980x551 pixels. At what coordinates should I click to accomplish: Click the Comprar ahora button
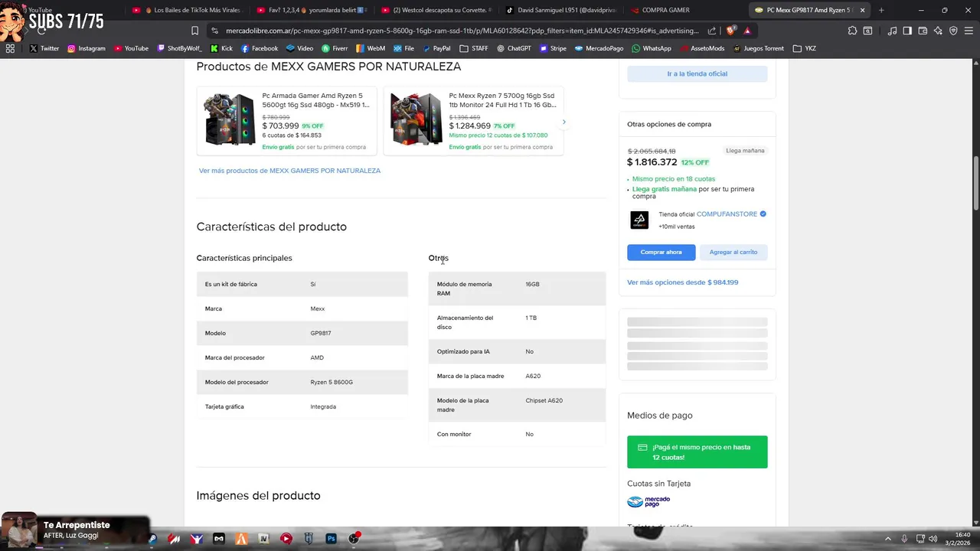click(661, 252)
